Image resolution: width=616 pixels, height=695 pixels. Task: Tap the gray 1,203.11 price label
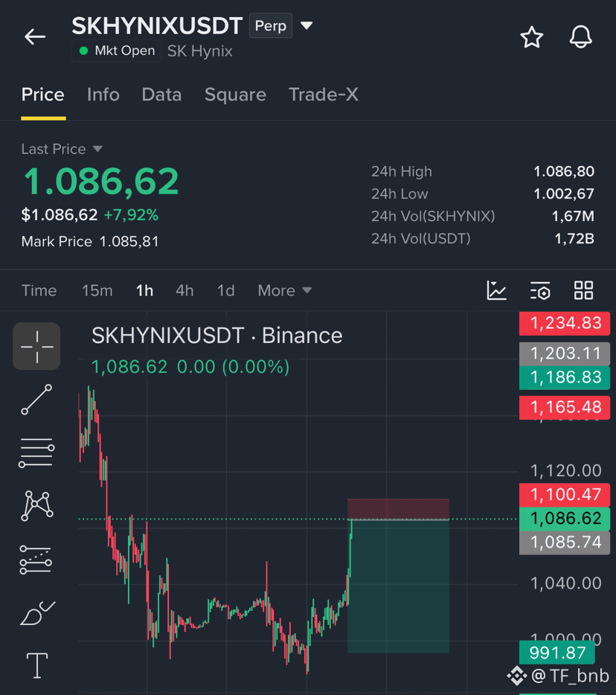pyautogui.click(x=565, y=353)
